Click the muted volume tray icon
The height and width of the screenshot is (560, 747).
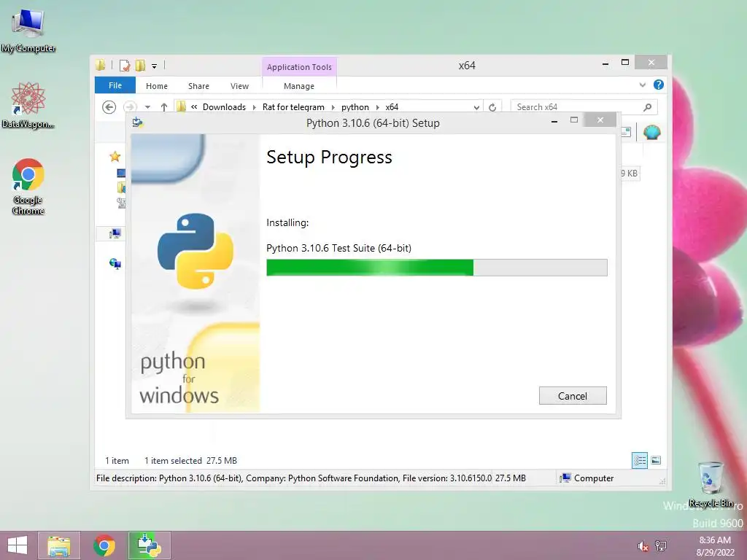643,546
